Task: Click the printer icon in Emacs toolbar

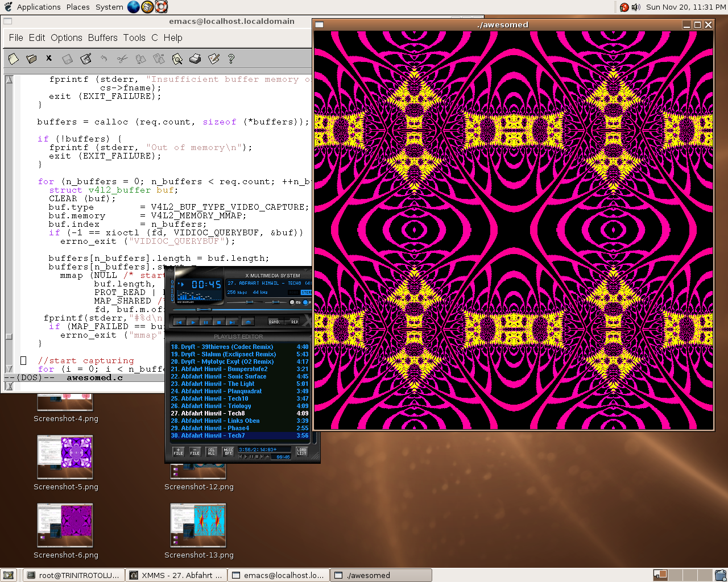Action: [x=195, y=59]
